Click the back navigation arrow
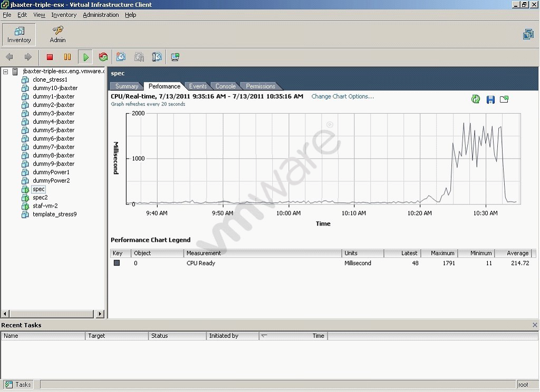 point(9,57)
